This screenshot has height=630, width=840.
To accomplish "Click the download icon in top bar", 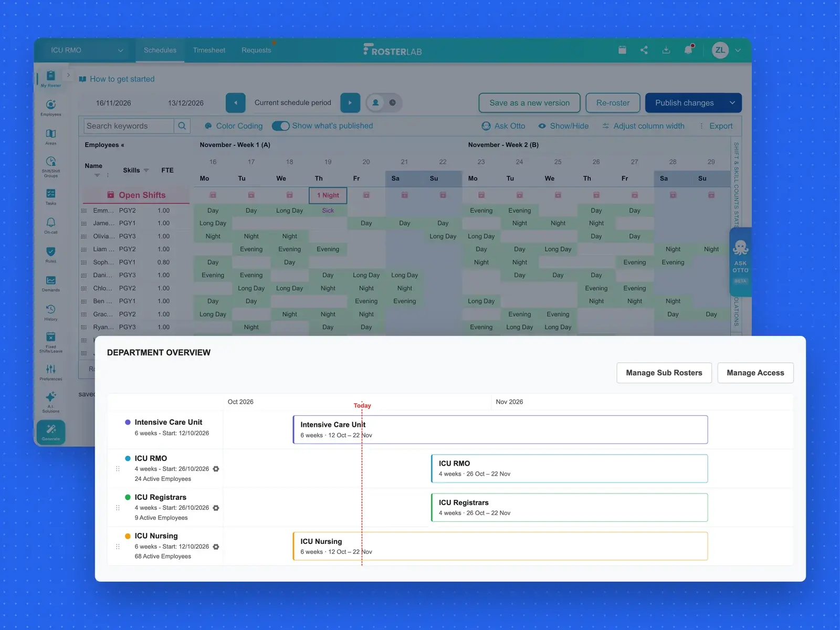I will click(x=666, y=50).
